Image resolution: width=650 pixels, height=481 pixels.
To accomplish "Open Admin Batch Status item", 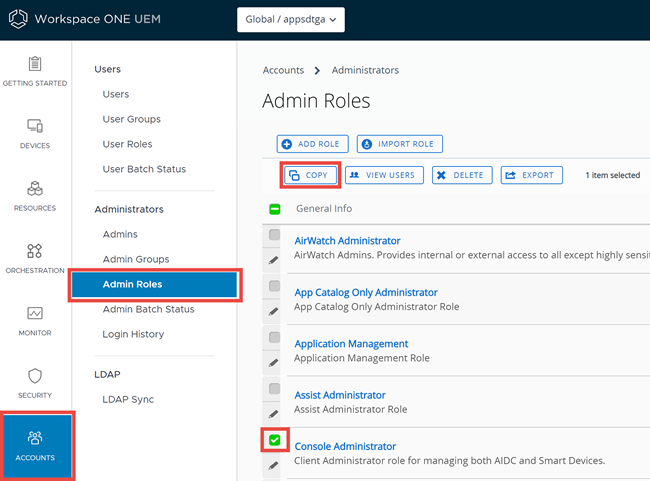I will (148, 309).
